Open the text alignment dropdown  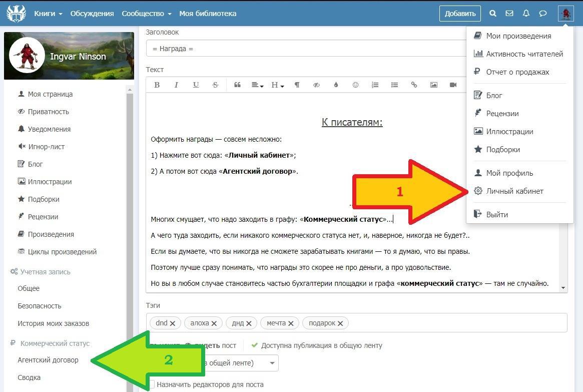(257, 85)
